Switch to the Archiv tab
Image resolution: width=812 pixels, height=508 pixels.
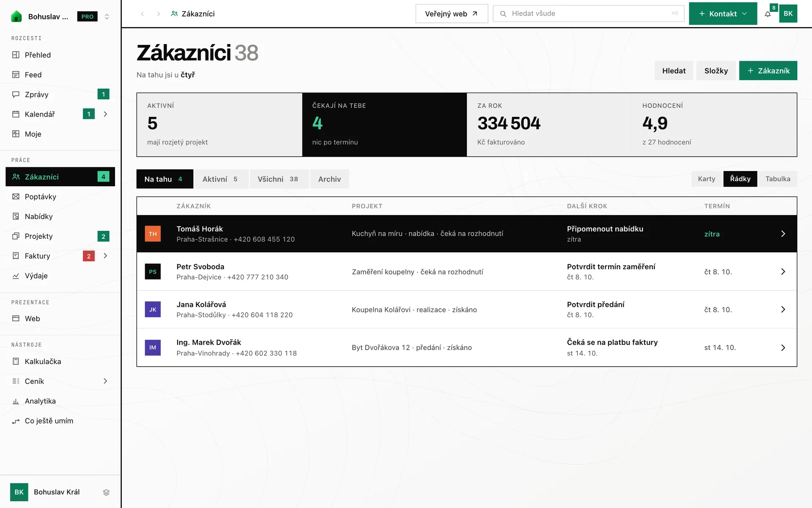[329, 179]
